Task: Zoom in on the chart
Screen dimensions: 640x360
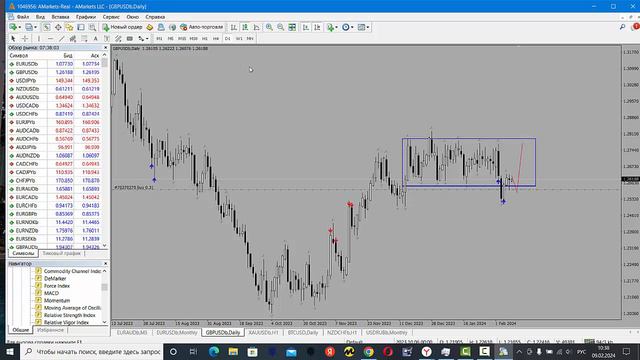Action: click(x=269, y=27)
